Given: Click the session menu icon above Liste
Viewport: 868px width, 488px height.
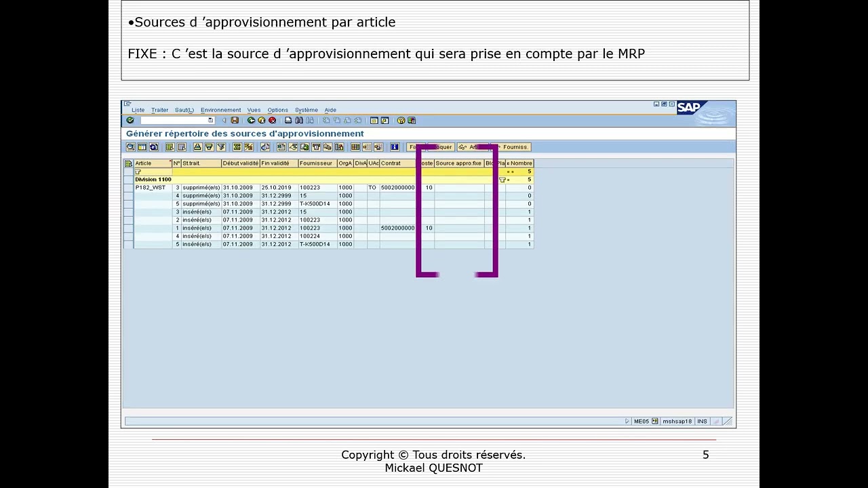Looking at the screenshot, I should (x=127, y=104).
